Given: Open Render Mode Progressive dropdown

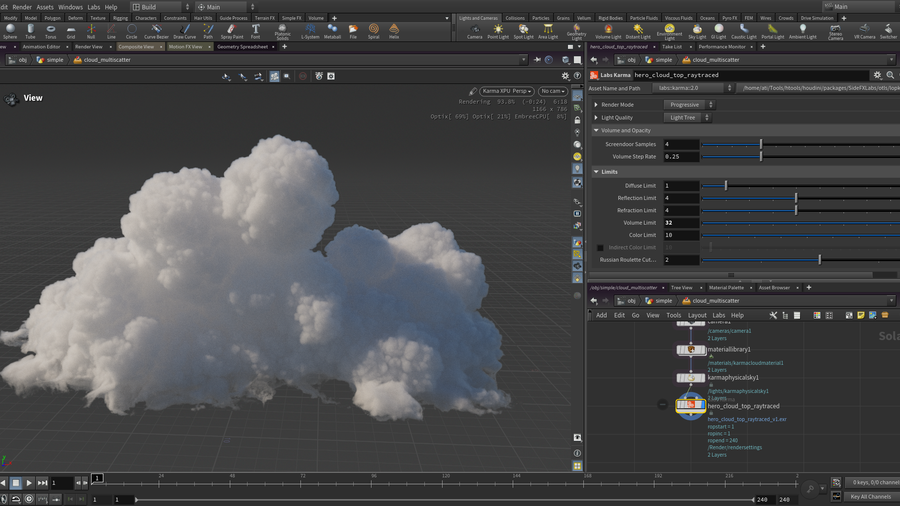Looking at the screenshot, I should 688,104.
